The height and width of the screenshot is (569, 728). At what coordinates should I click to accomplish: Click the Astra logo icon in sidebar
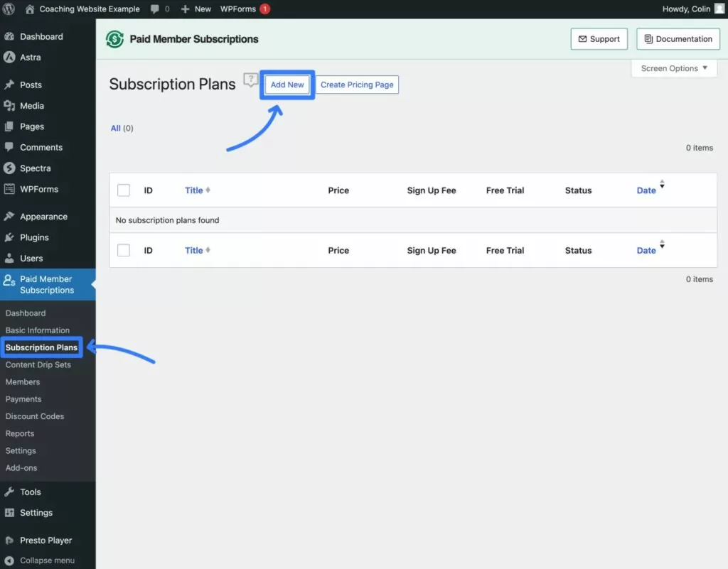9,57
